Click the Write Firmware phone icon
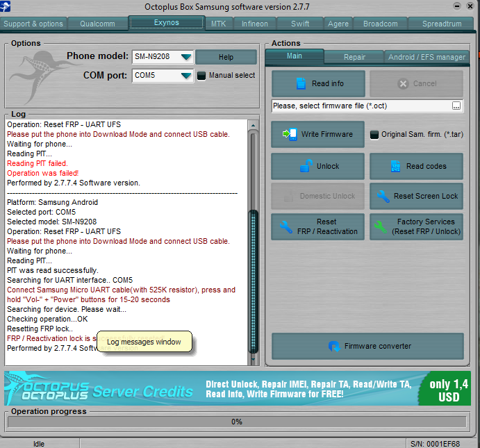Image resolution: width=480 pixels, height=448 pixels. [290, 134]
